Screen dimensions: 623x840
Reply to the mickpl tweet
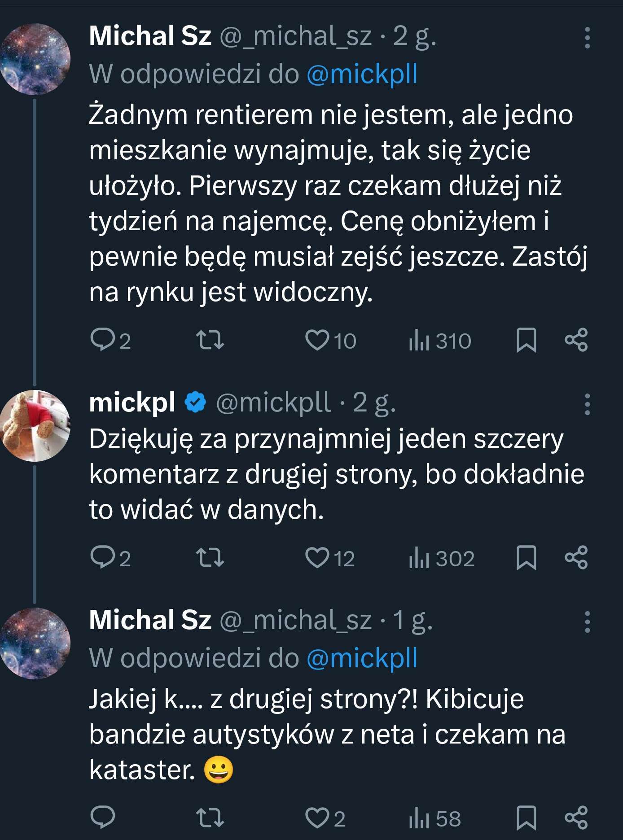103,557
